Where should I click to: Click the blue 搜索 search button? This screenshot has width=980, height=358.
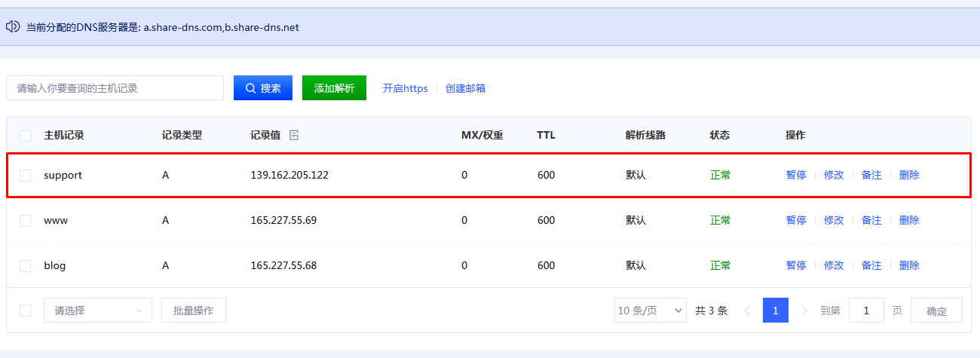(x=263, y=88)
